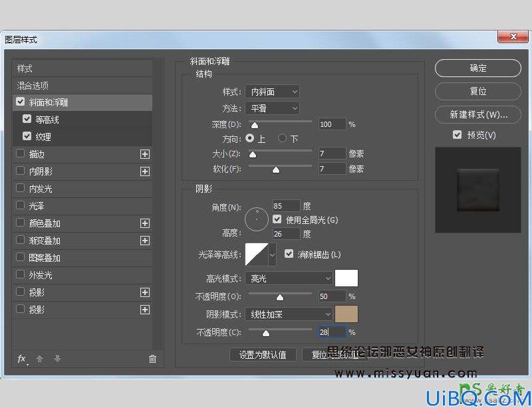Add another 渐变叠加 effect with plus icon
This screenshot has height=408, width=532.
tap(145, 241)
